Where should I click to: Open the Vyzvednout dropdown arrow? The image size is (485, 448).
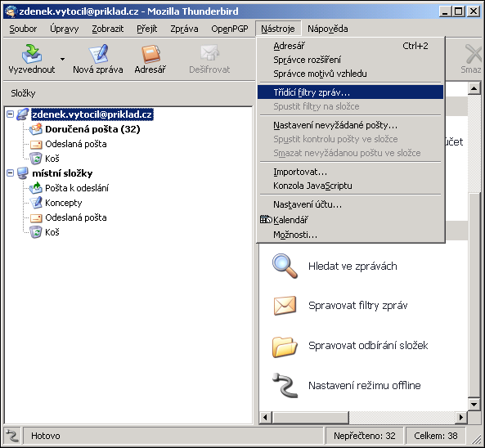62,59
